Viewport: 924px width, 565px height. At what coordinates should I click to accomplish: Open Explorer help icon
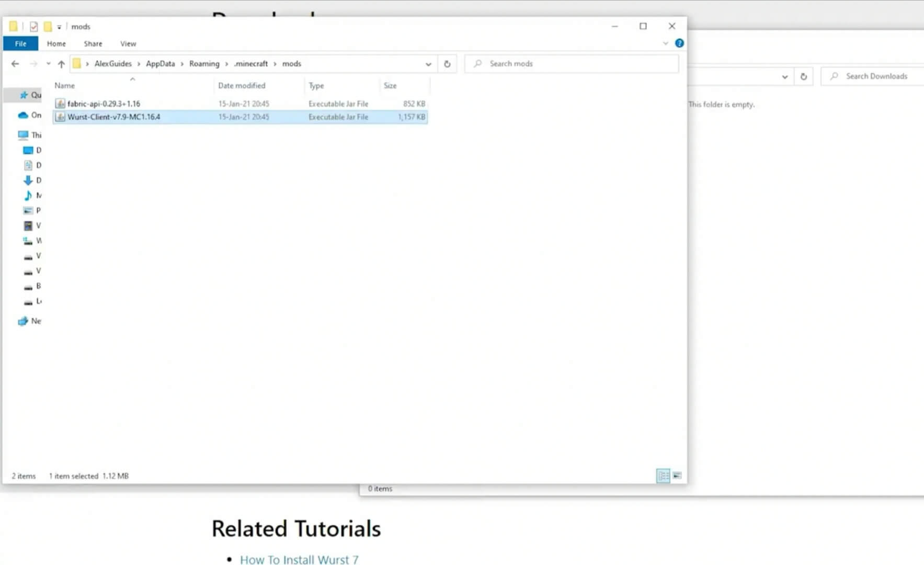point(679,43)
